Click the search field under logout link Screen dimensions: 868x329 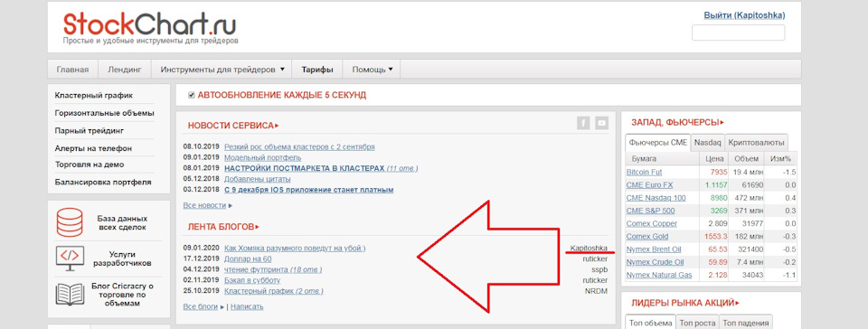pyautogui.click(x=738, y=32)
